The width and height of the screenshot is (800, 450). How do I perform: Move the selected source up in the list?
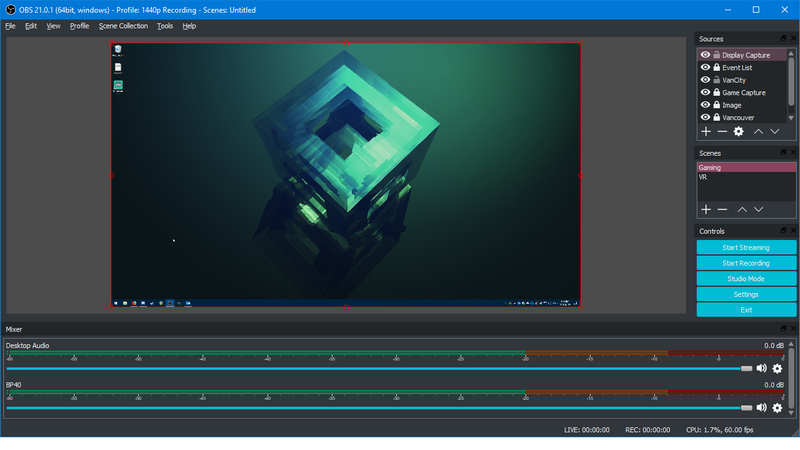[758, 131]
